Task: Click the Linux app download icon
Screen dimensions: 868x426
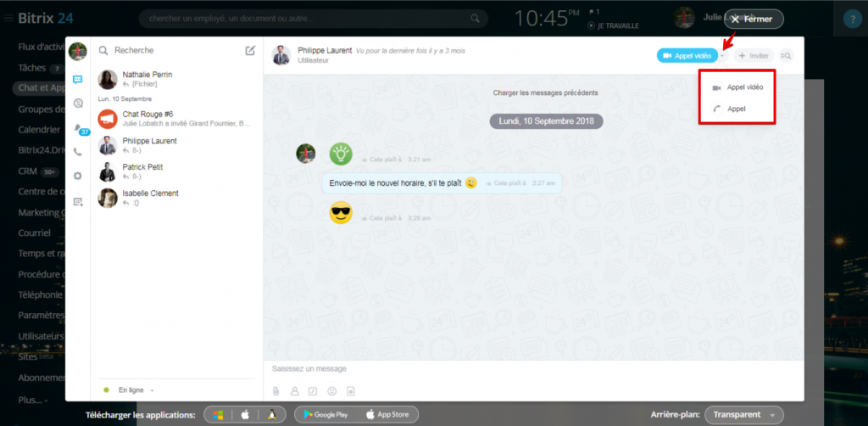Action: pos(271,414)
